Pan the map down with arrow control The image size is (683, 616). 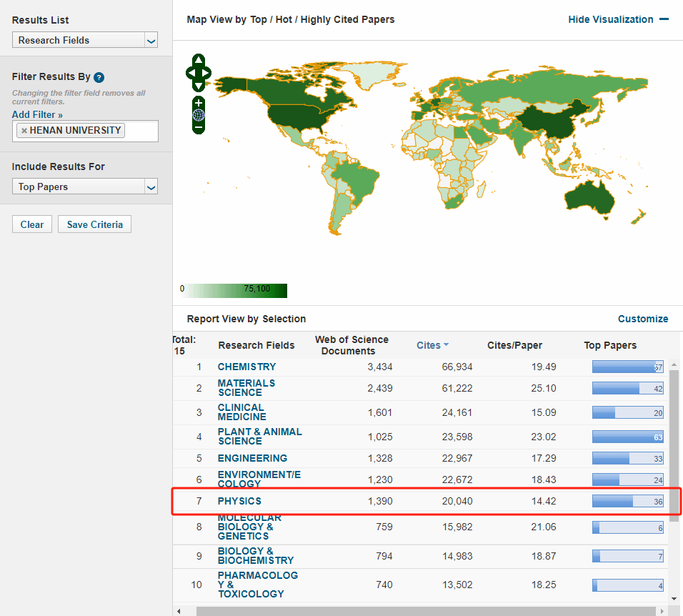[199, 86]
